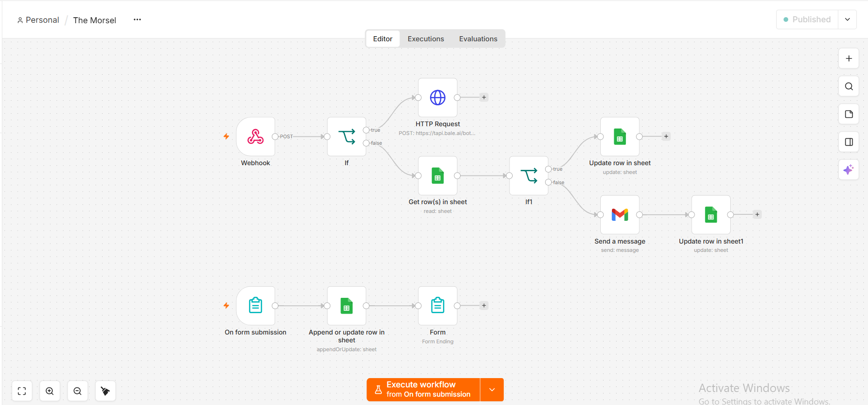Select the Webhook trigger node
868x405 pixels.
click(x=256, y=136)
